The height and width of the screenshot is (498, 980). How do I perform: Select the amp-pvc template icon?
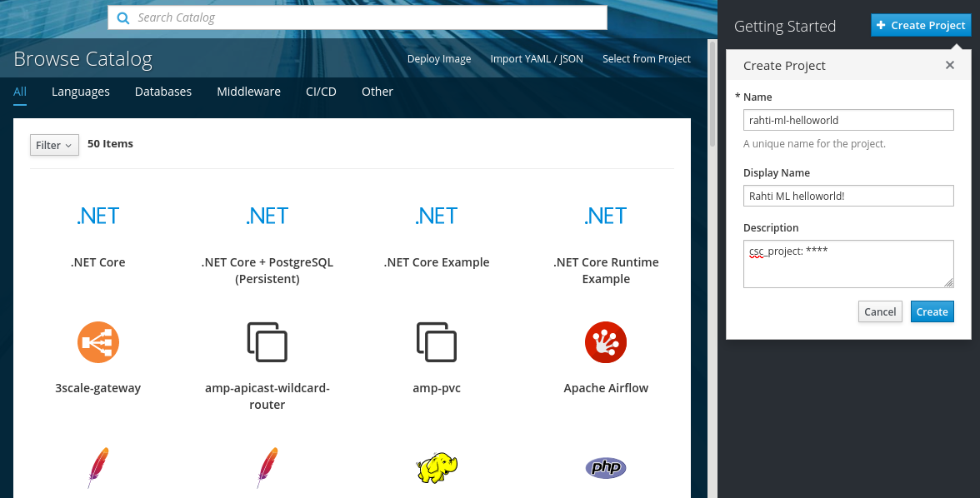[437, 342]
